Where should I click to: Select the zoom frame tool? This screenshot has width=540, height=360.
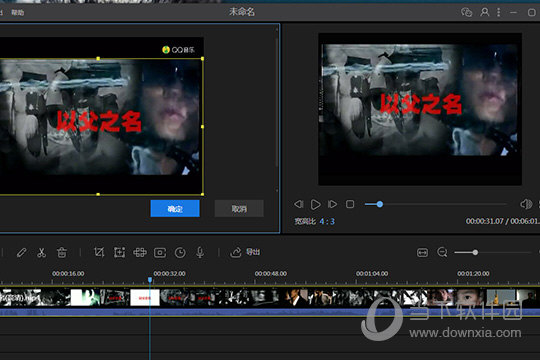119,253
